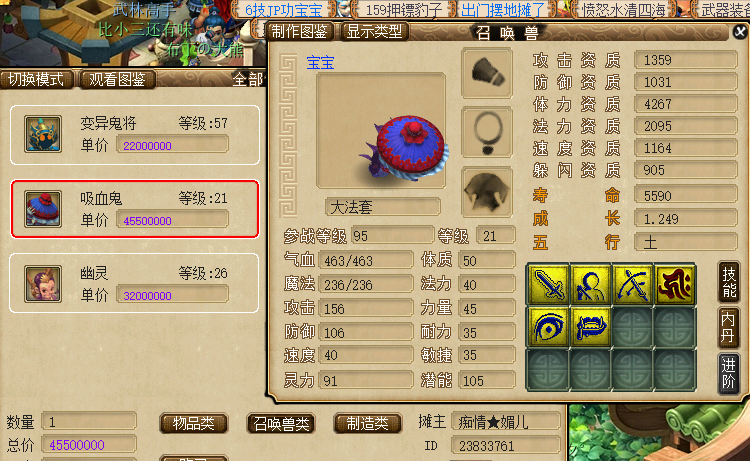Select the 变异鬼将 listing
Screen dimensions: 750x461
coord(135,135)
